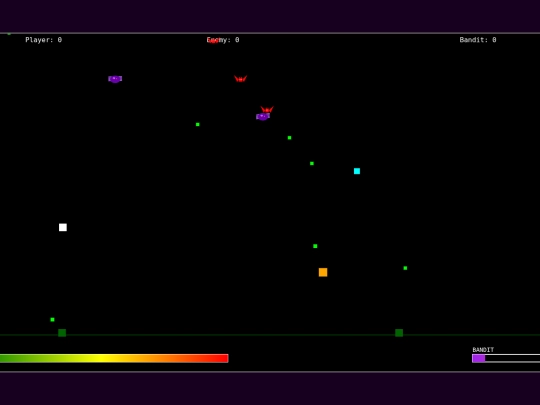This screenshot has width=540, height=405.
Task: Select the dark green base below the orange square
Action: [x=399, y=333]
